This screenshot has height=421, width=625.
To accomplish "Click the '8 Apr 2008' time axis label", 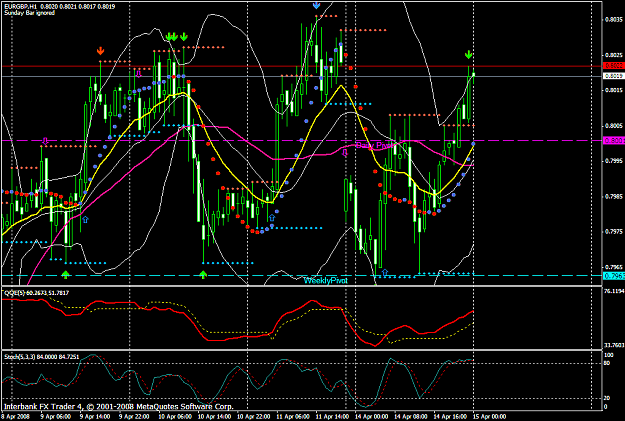I will (15, 417).
